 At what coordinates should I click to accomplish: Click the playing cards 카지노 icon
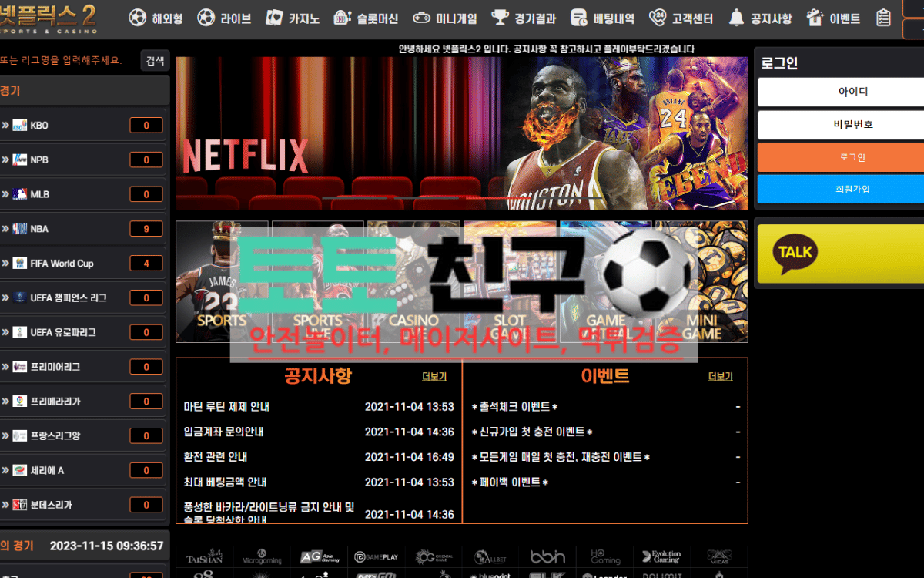(x=274, y=18)
